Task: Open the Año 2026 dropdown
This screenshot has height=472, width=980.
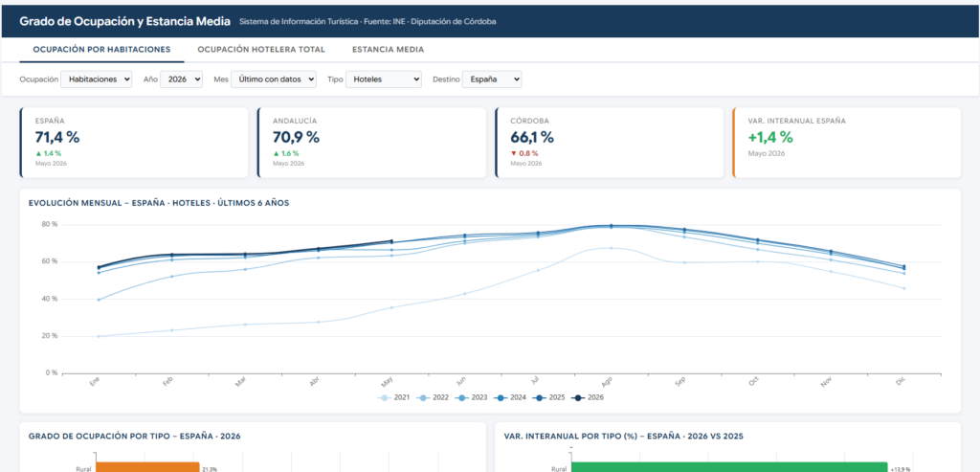Action: pos(181,79)
